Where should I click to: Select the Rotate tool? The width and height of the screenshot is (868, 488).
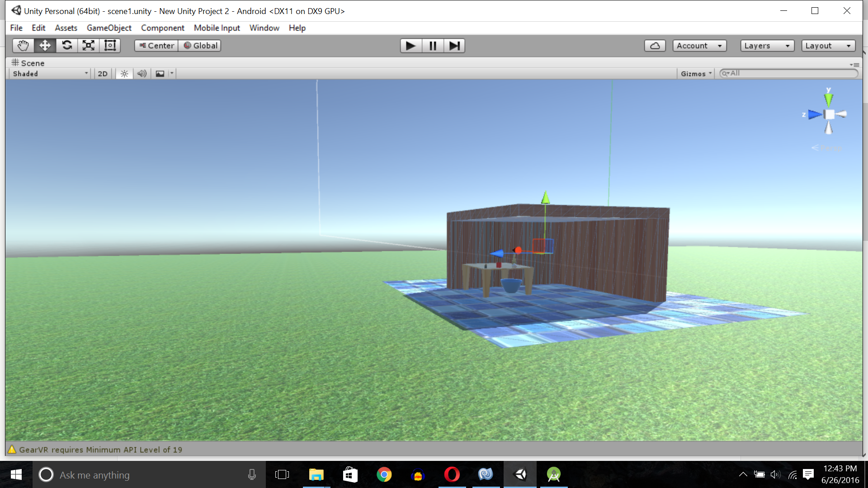tap(67, 46)
